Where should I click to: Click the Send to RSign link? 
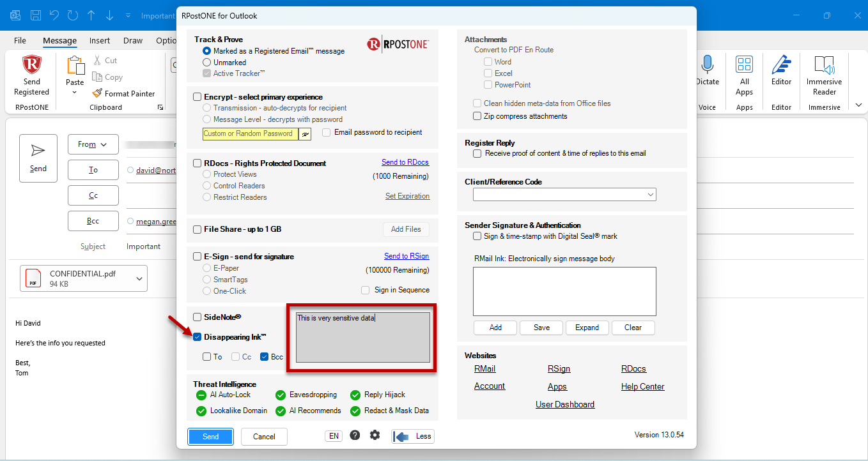tap(407, 256)
